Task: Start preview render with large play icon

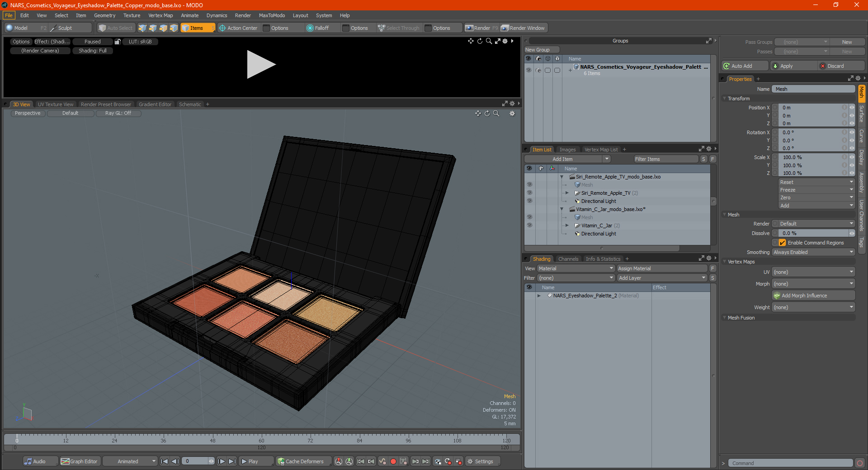Action: 261,65
